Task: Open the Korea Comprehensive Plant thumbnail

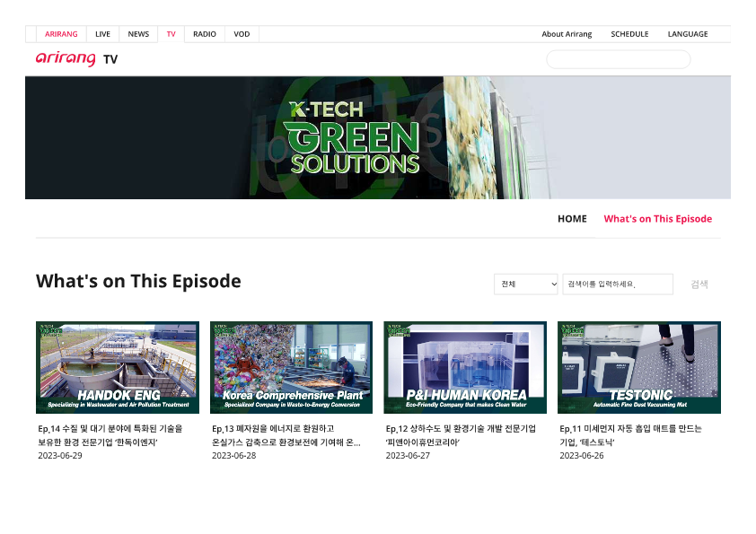Action: point(291,367)
